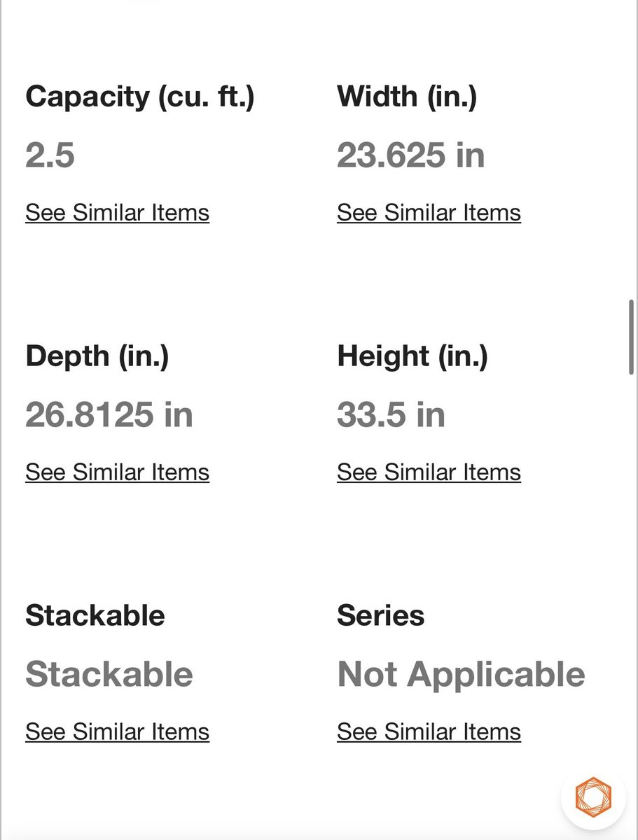
Task: Select the Depth (in.) label
Action: coord(97,356)
